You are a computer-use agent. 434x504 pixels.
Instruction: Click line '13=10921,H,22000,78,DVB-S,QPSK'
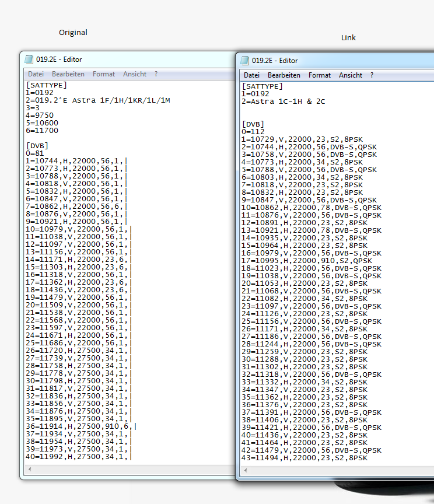[311, 230]
